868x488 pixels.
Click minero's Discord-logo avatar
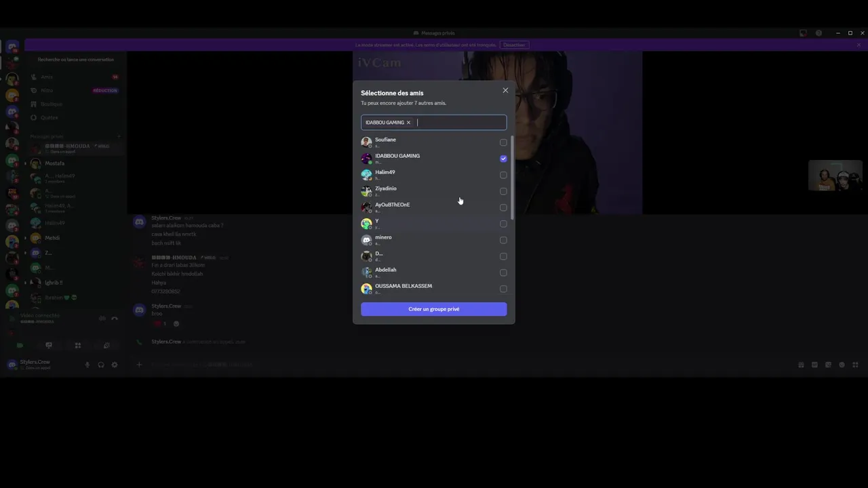[366, 240]
